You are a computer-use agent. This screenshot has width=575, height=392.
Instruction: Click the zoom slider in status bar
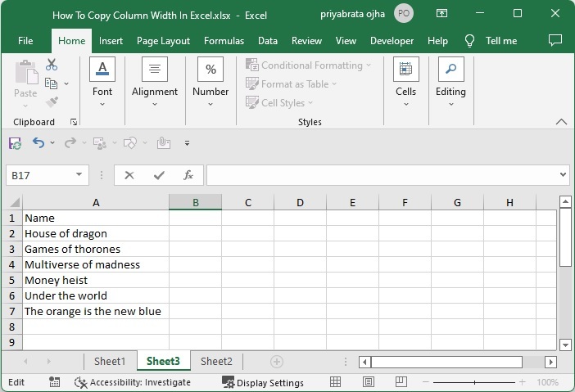pyautogui.click(x=475, y=382)
